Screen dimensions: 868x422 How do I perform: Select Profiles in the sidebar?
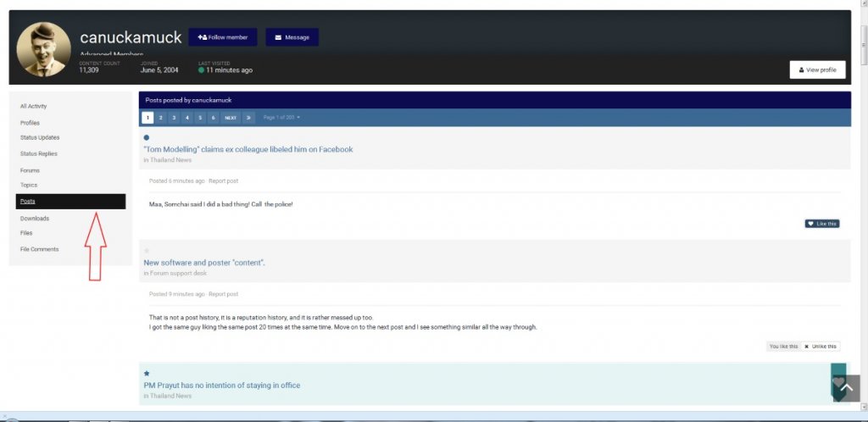(x=30, y=123)
